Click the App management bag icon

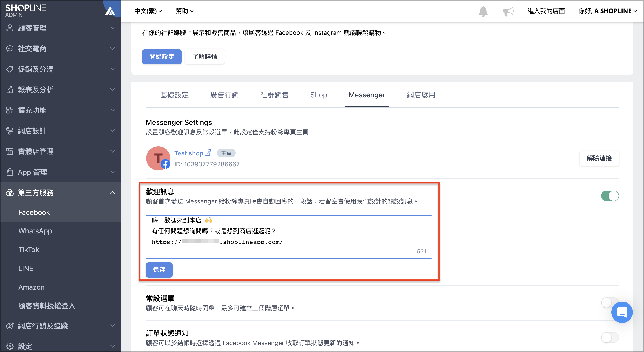pyautogui.click(x=10, y=172)
